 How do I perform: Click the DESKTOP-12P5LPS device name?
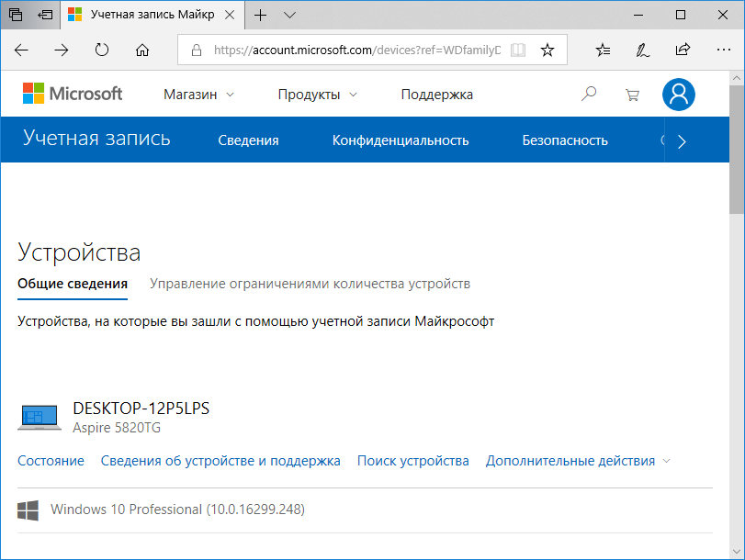point(141,409)
